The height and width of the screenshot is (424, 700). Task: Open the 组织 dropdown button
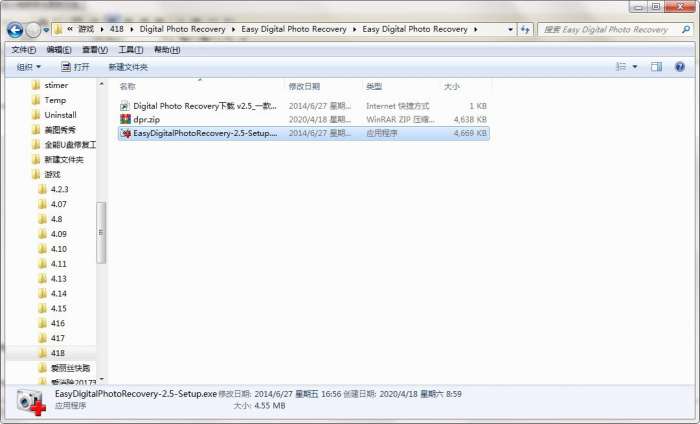(x=29, y=67)
